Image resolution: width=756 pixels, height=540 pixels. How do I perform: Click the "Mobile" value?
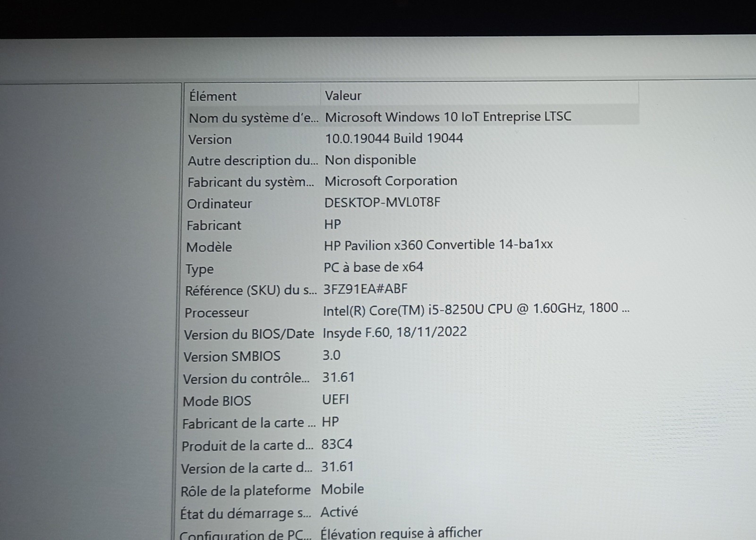coord(343,489)
